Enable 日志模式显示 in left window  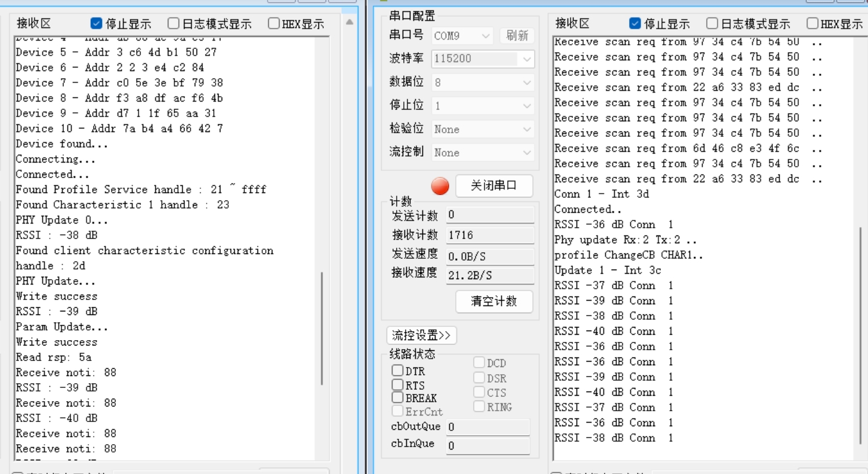pyautogui.click(x=173, y=23)
